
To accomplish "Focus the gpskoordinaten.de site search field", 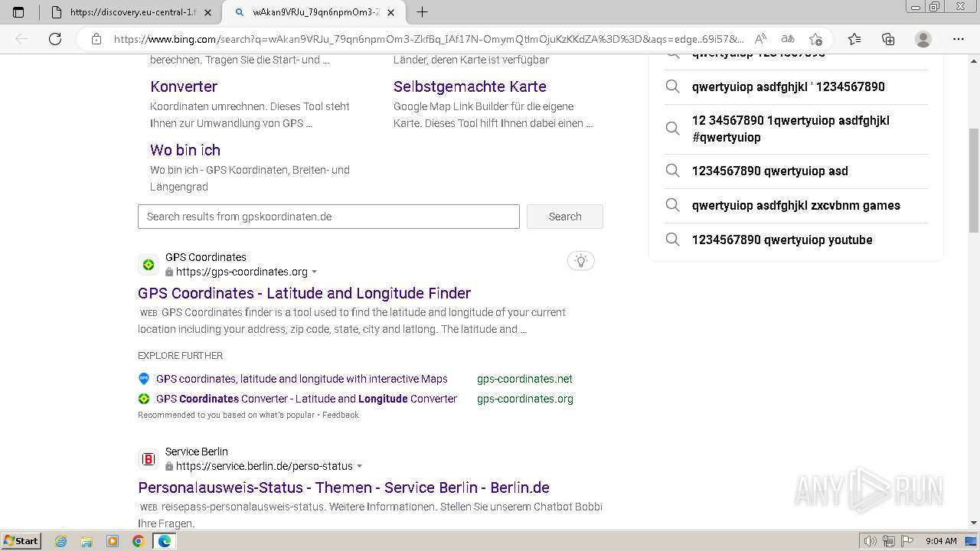I will click(x=328, y=217).
